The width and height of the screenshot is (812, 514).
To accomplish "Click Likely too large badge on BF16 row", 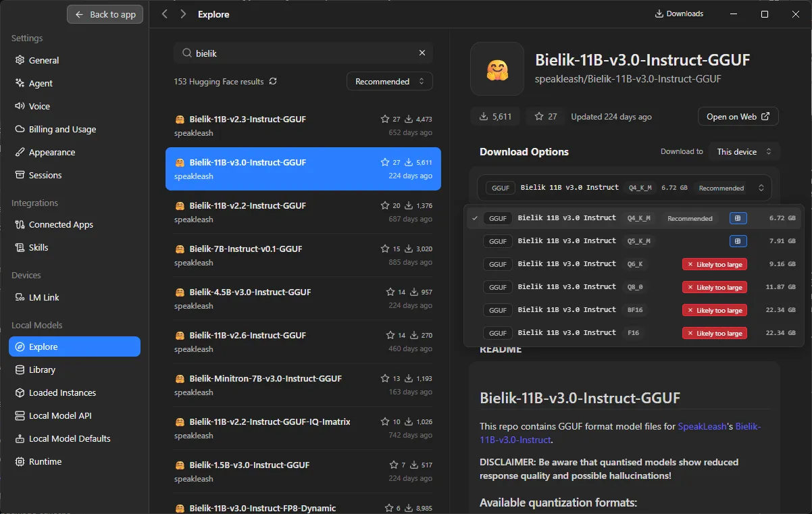I will [715, 311].
